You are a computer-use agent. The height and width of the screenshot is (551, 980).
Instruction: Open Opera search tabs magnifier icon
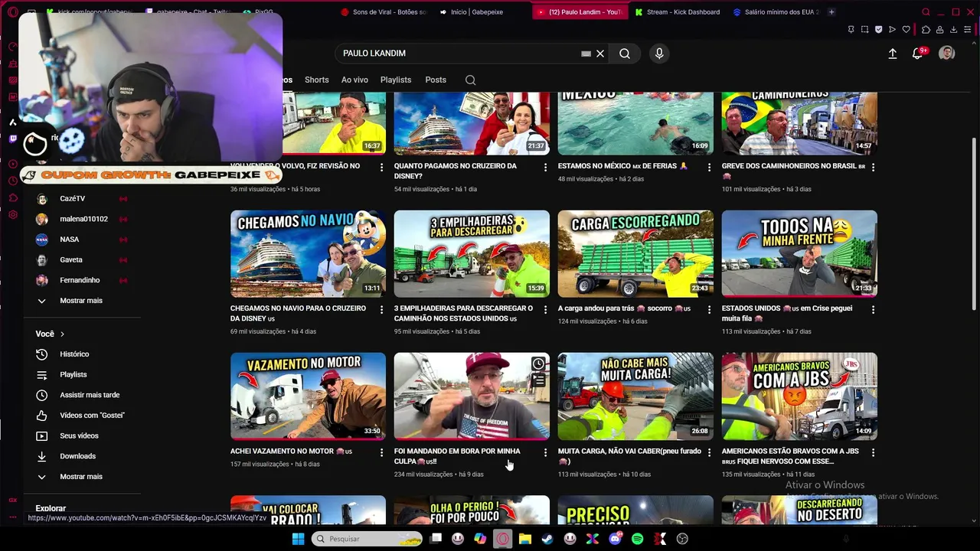tap(926, 12)
